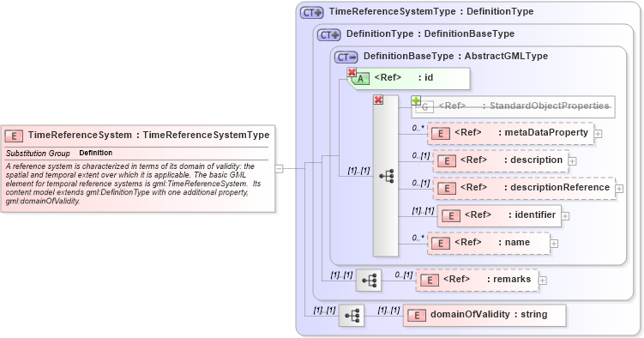Expand the identifier element
This screenshot has width=644, height=338.
566,216
